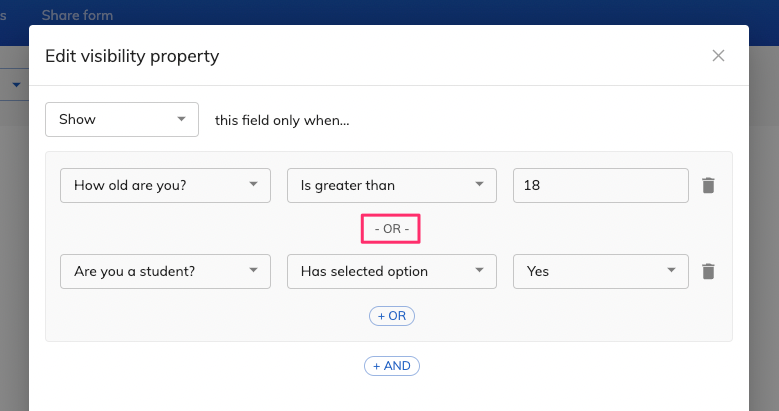This screenshot has width=779, height=411.
Task: Click the caret arrow on the Yes dropdown
Action: (x=671, y=270)
